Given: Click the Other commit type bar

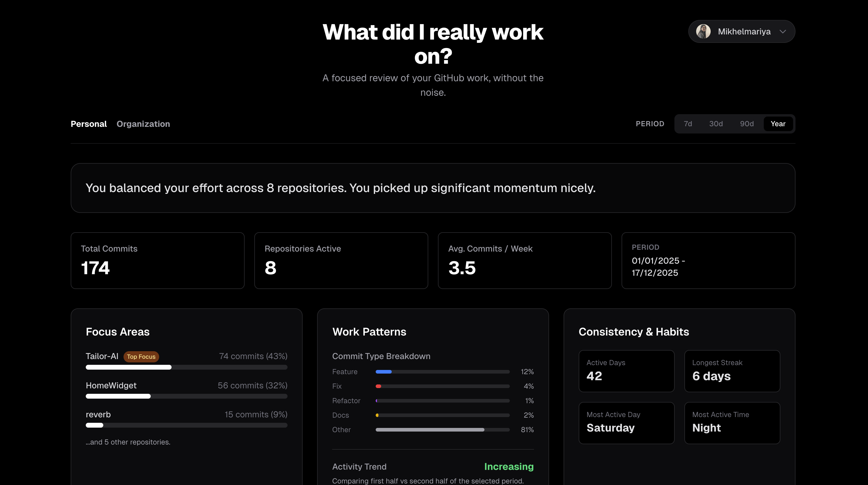Looking at the screenshot, I should pos(429,430).
